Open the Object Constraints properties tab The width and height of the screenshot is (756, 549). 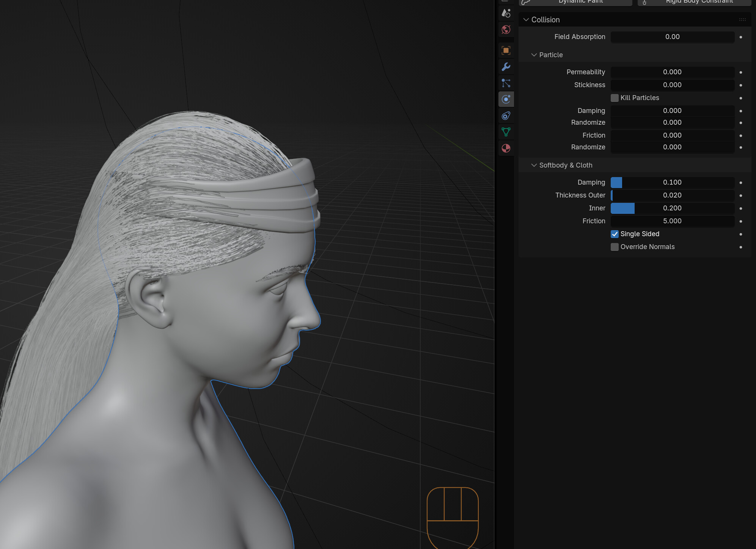click(506, 116)
